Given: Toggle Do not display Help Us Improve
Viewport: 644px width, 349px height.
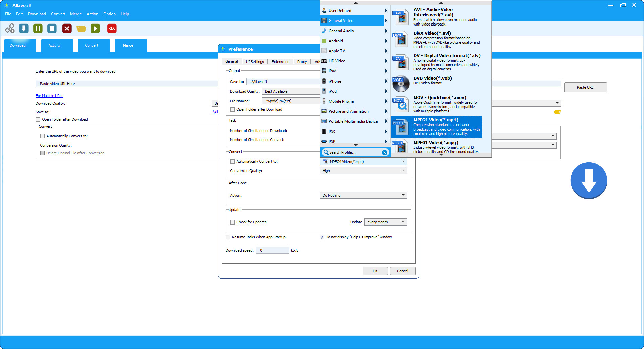Looking at the screenshot, I should (322, 237).
